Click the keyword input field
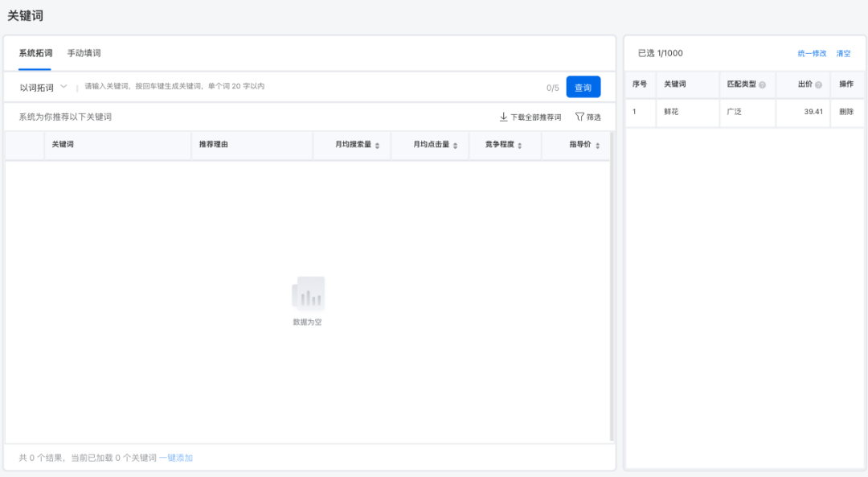This screenshot has height=477, width=868. (305, 87)
